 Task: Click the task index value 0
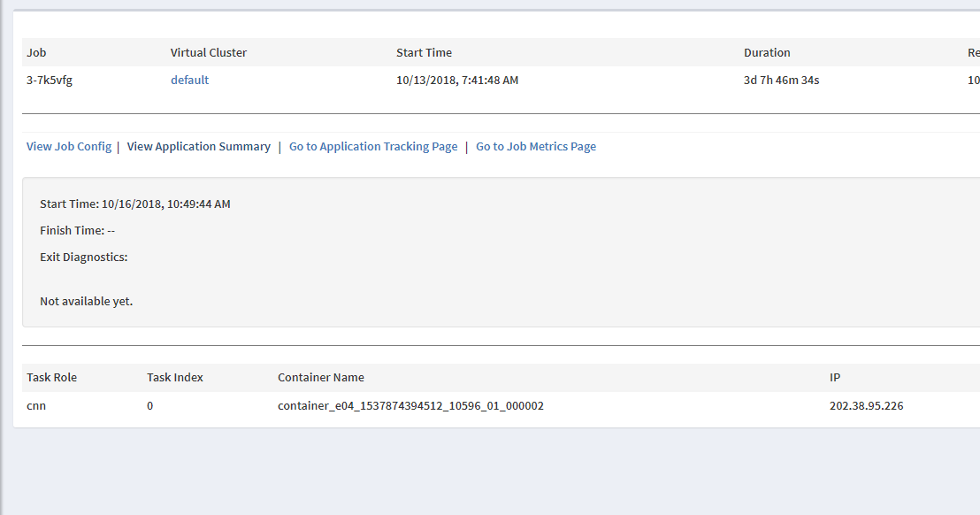pos(149,405)
